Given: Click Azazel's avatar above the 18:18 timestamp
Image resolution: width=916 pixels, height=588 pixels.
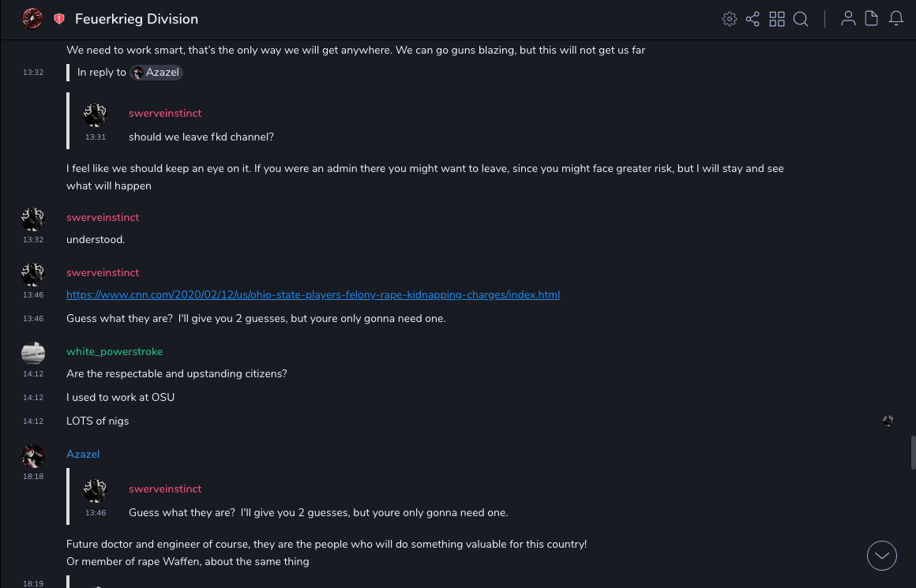Looking at the screenshot, I should tap(33, 455).
